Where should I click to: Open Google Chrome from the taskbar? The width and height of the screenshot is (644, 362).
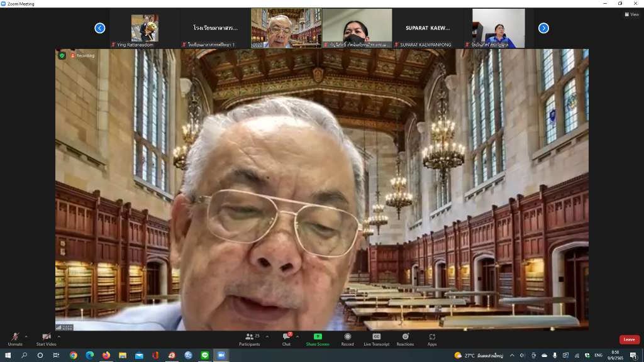coord(73,355)
